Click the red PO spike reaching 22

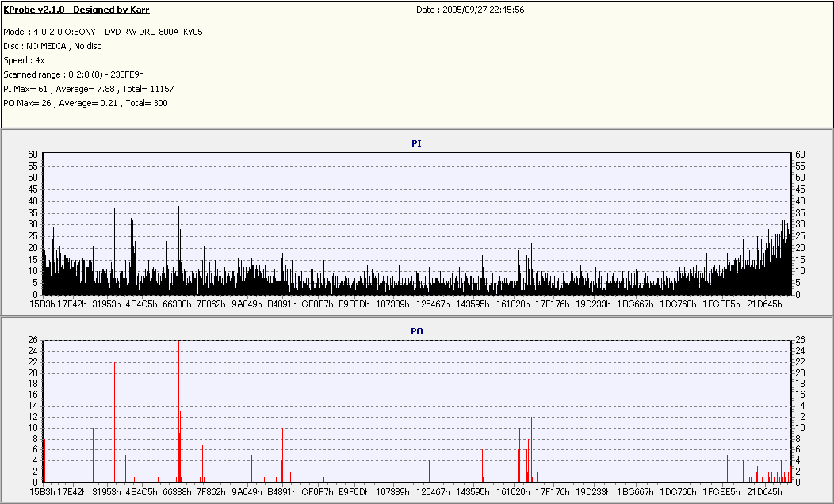tap(114, 422)
